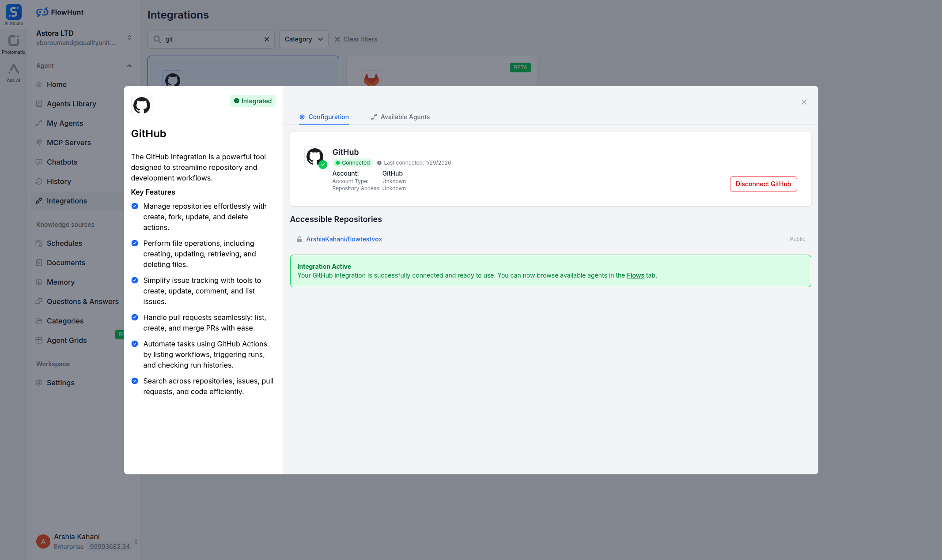Select the MCP Servers sidebar item
This screenshot has height=560, width=942.
coord(68,143)
